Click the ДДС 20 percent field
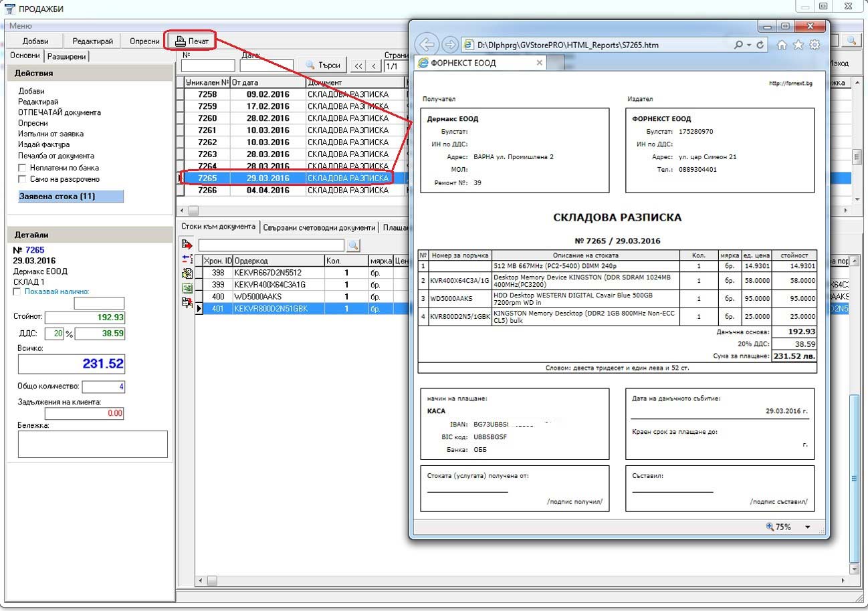868x611 pixels. tap(54, 333)
